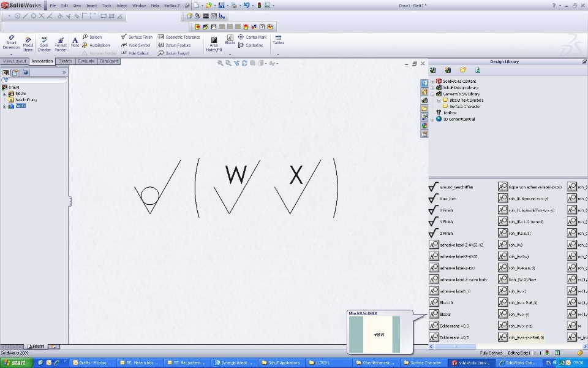
Task: Select the Z Finish block item
Action: pyautogui.click(x=441, y=233)
